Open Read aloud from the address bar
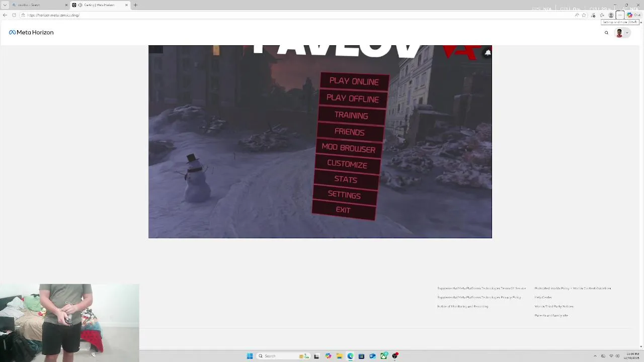This screenshot has height=362, width=644. 577,15
